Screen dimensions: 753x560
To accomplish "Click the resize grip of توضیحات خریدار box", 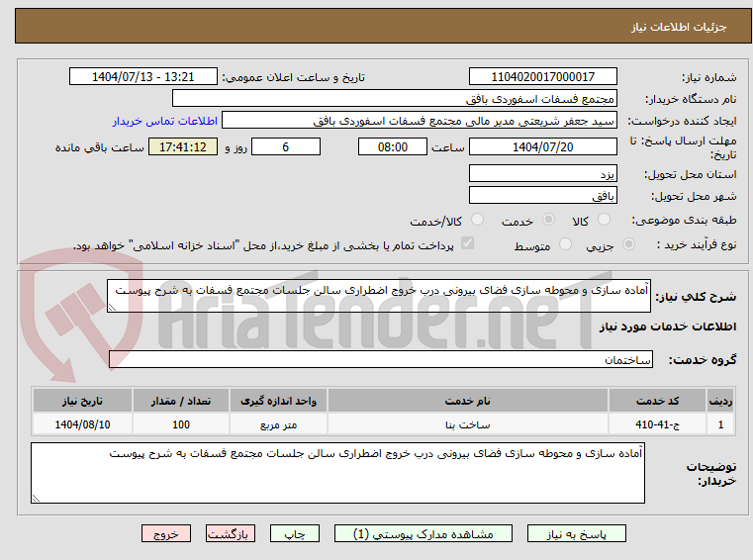I will point(36,499).
